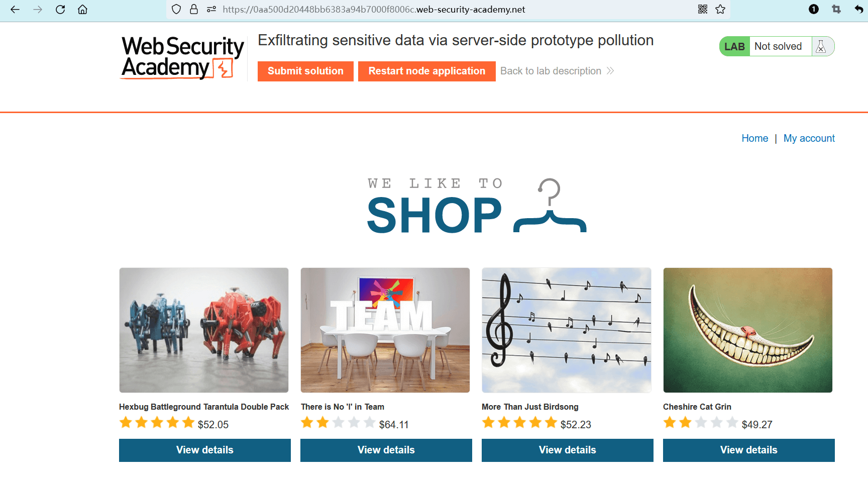Image resolution: width=868 pixels, height=477 pixels.
Task: Click the Web Security Academy logo
Action: 182,57
